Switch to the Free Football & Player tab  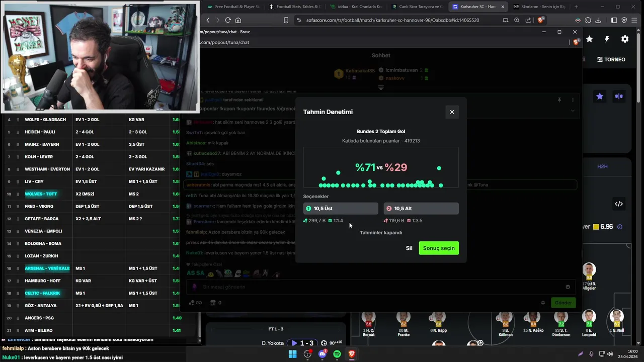tap(232, 7)
